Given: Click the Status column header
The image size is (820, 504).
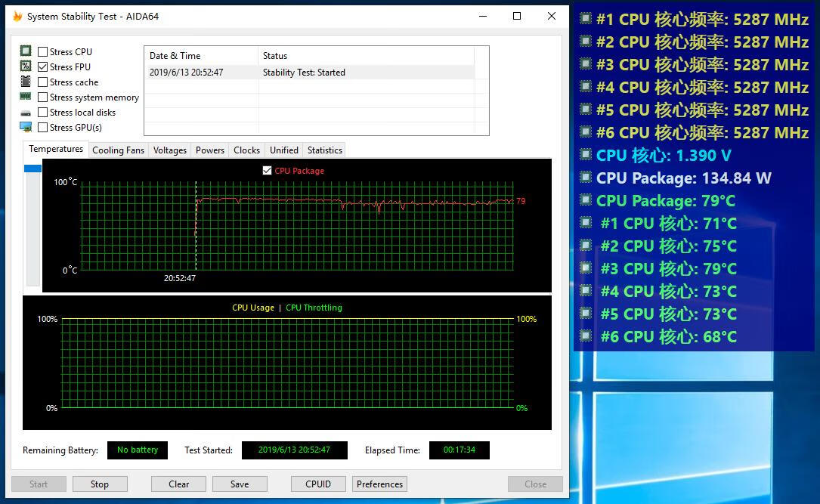Looking at the screenshot, I should point(366,55).
